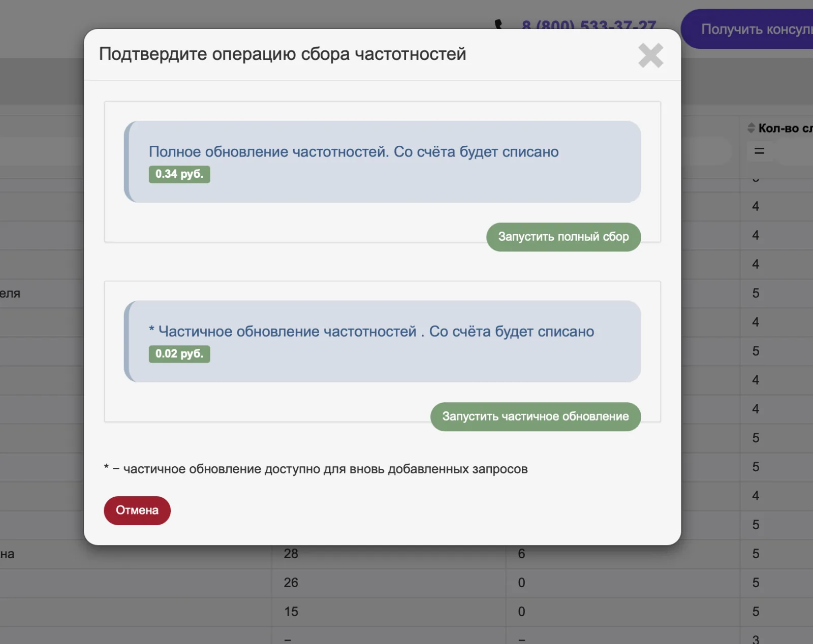Open "Получить консультацию" in the background page
This screenshot has height=644, width=813.
(x=747, y=29)
